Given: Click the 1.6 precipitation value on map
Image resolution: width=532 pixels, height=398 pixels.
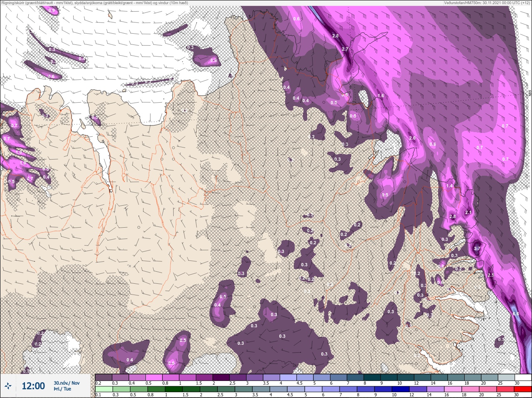Looking at the screenshot, I should coord(380,96).
